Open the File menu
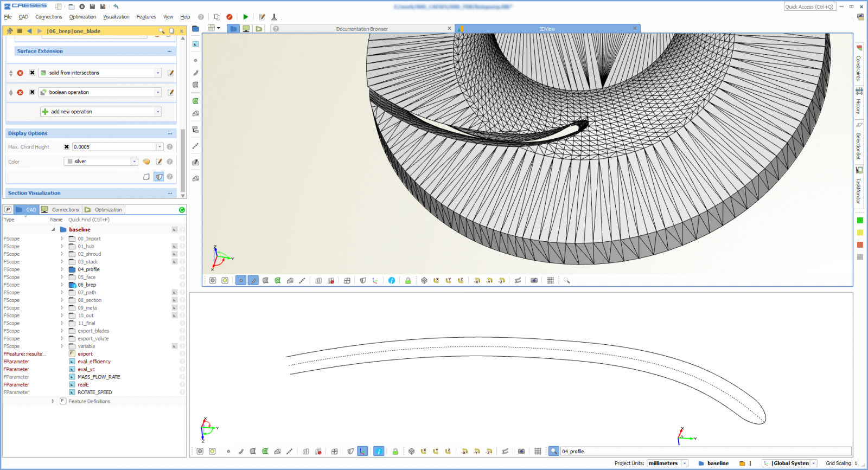The height and width of the screenshot is (470, 868). 8,17
